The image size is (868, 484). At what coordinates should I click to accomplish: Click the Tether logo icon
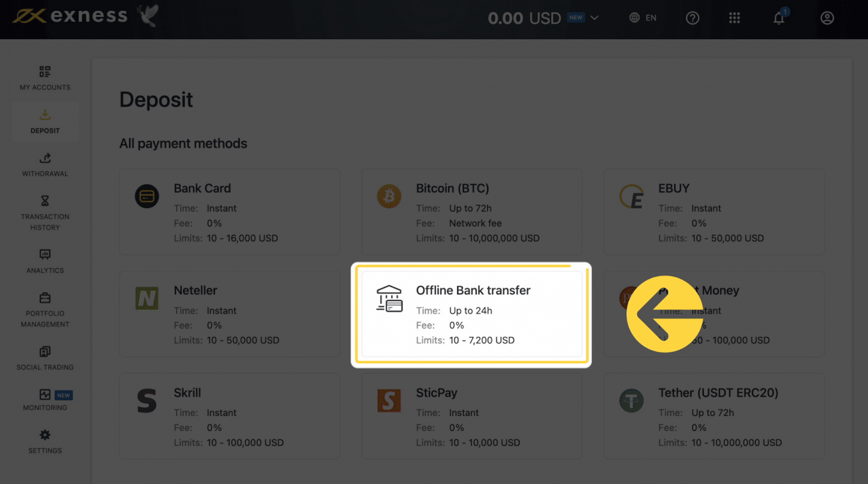631,401
